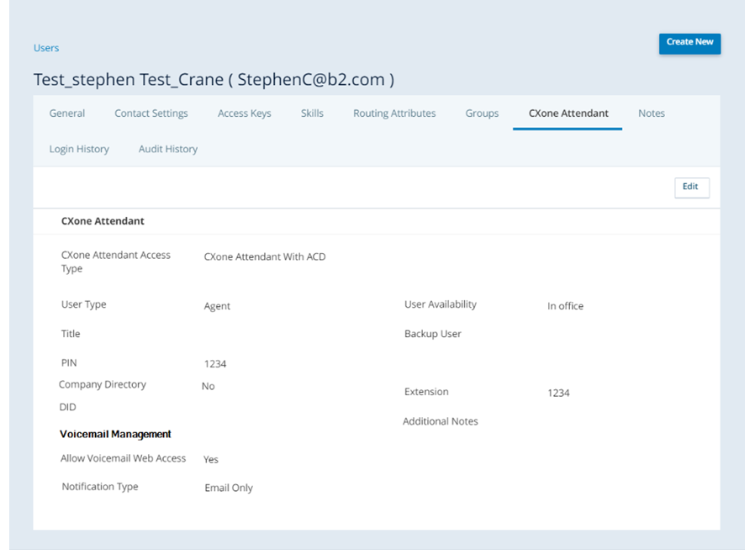Select the Voicemail Management heading

tap(115, 435)
